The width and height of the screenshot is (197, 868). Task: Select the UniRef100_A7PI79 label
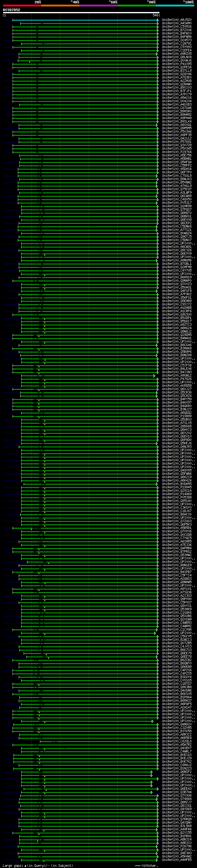pyautogui.click(x=177, y=94)
